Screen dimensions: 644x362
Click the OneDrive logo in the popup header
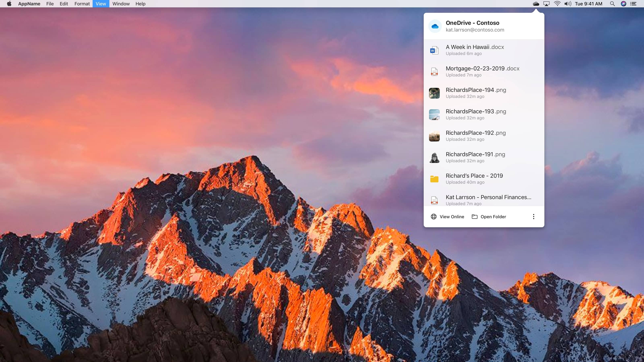[435, 26]
